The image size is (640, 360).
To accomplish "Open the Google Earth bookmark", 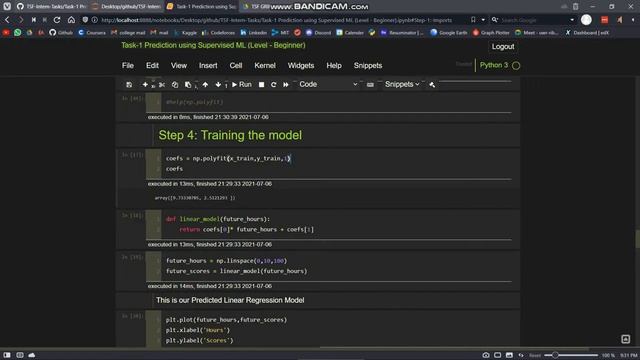I will [x=449, y=33].
